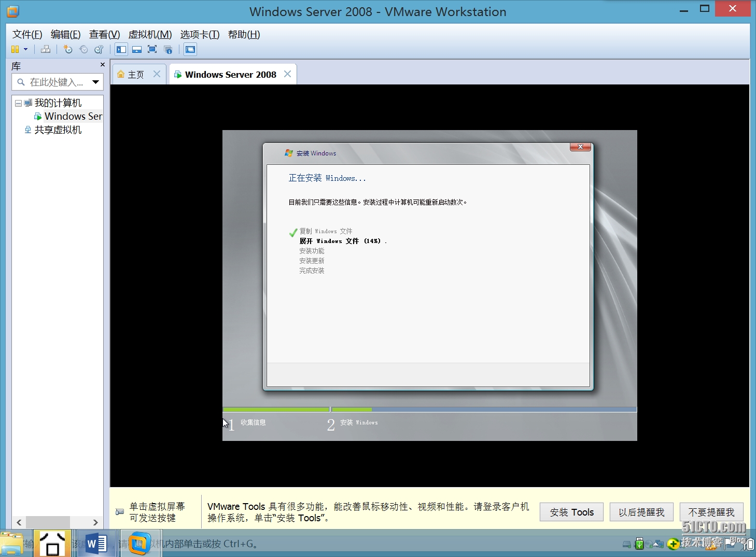Toggle the console view toolbar icon
This screenshot has height=557, width=756.
[190, 49]
